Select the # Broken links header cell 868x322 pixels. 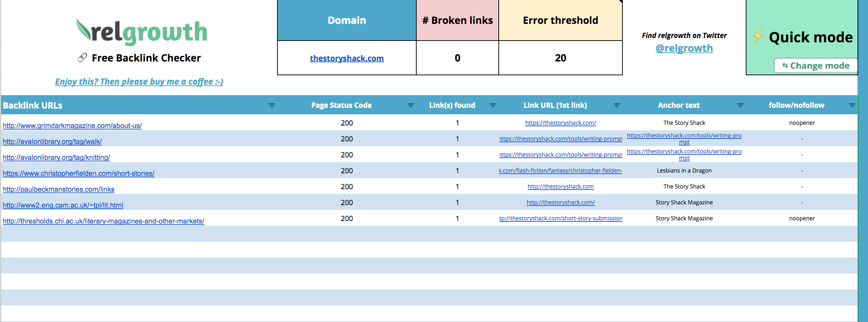point(458,20)
